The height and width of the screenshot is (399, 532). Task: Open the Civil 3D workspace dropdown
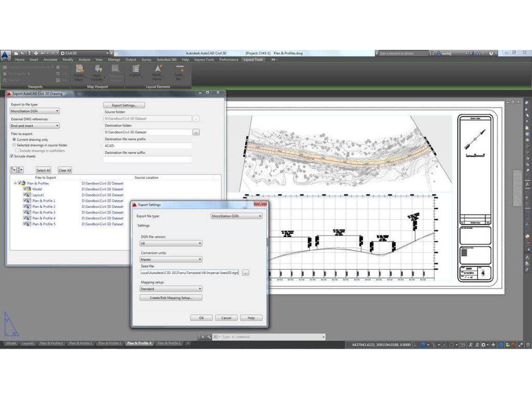click(x=85, y=54)
